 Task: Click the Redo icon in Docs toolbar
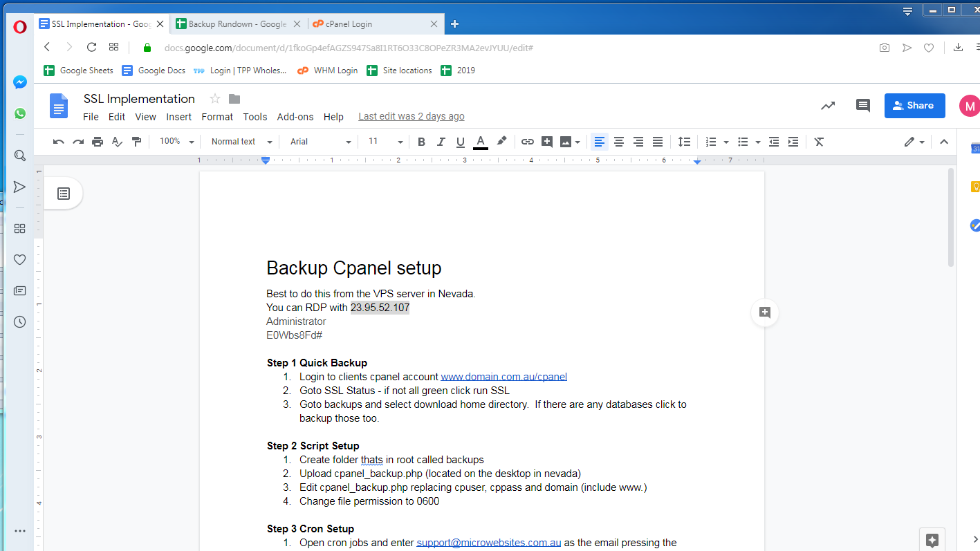click(x=78, y=142)
